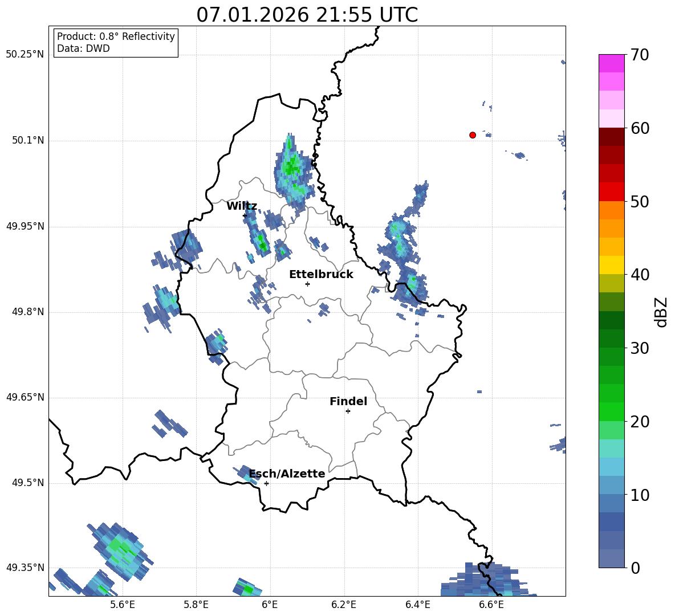Click the 49.8°N latitude label

(x=28, y=312)
